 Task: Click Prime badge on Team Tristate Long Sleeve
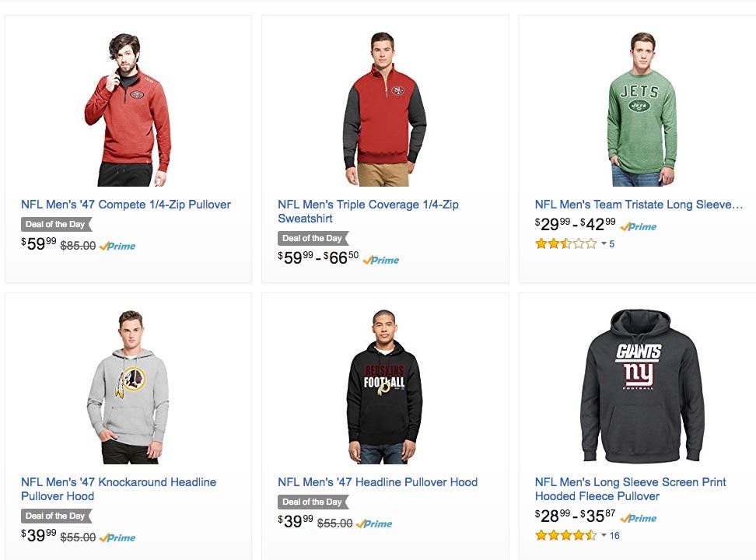click(639, 226)
